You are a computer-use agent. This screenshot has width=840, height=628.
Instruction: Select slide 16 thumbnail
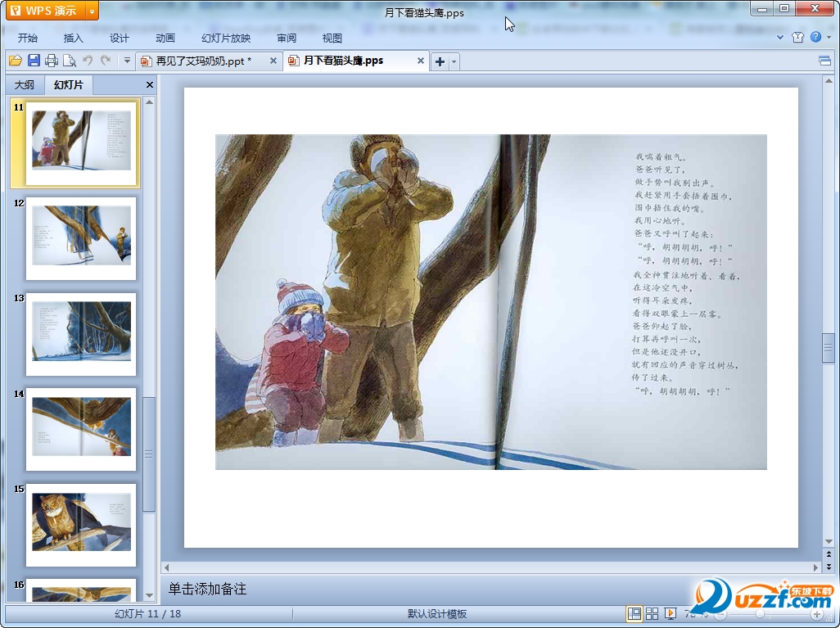(81, 590)
